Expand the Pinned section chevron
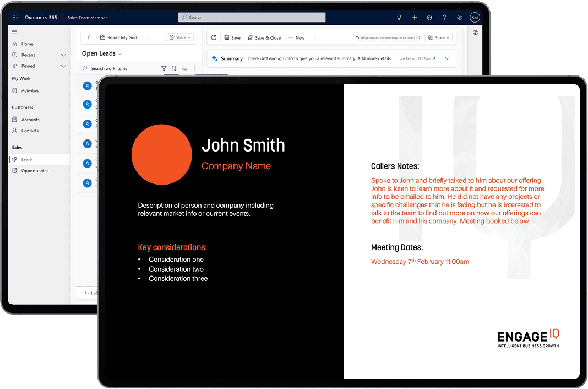 (x=63, y=66)
